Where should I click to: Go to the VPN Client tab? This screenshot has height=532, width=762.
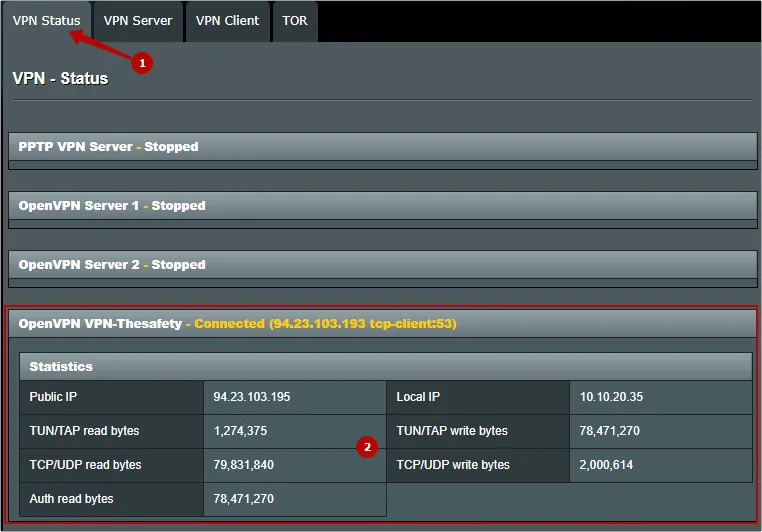(227, 21)
